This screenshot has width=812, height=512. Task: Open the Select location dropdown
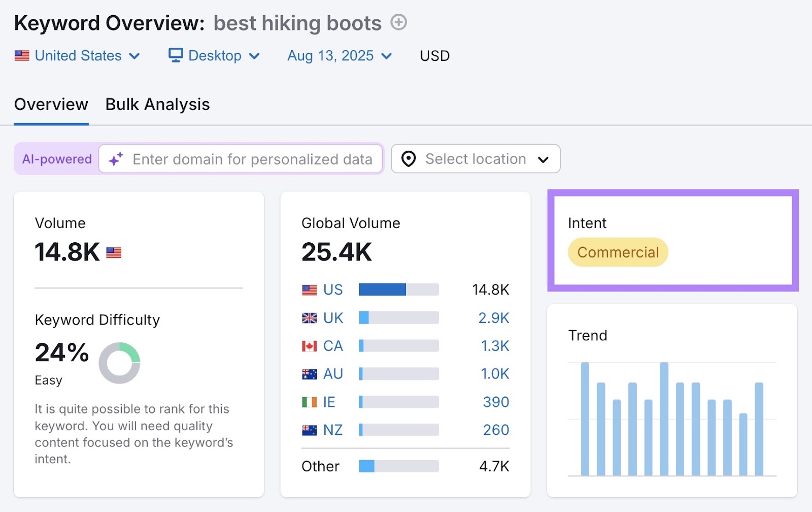475,159
